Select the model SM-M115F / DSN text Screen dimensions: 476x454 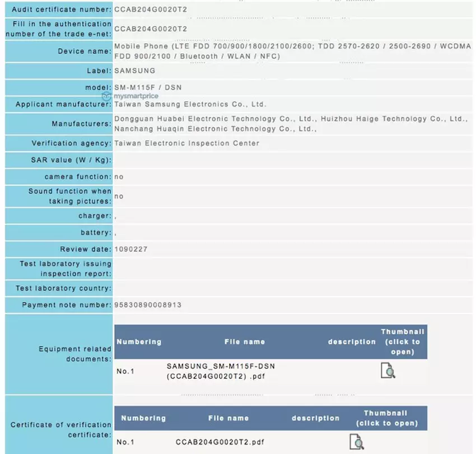148,87
